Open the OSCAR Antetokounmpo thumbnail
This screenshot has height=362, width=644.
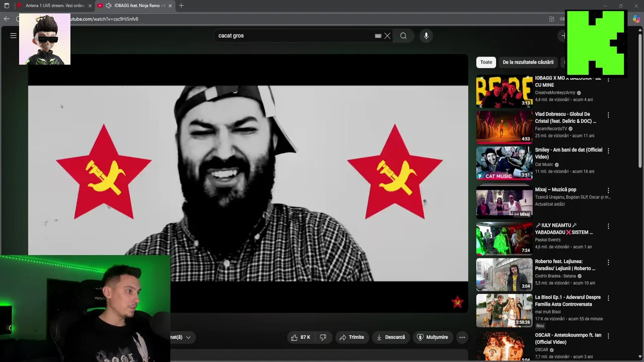pos(504,347)
